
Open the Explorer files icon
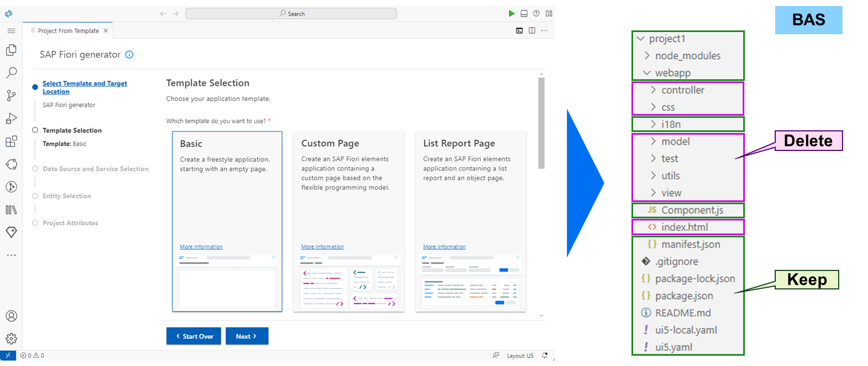(11, 50)
